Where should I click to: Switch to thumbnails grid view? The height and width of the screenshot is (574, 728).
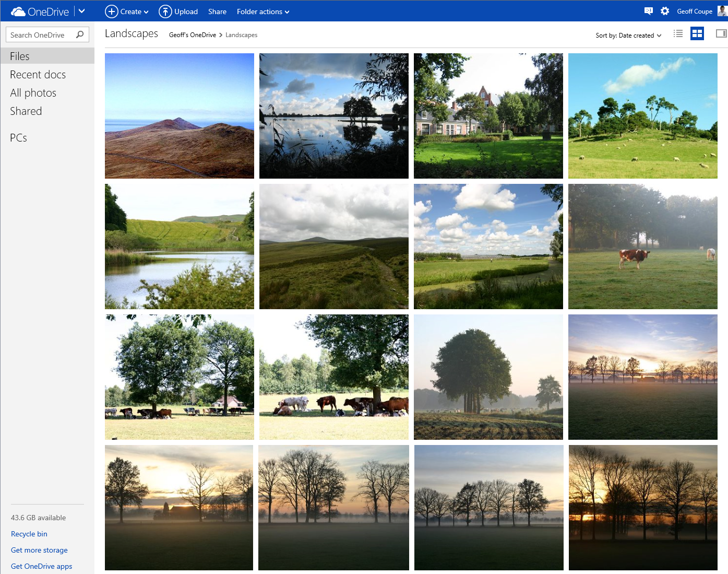coord(697,34)
